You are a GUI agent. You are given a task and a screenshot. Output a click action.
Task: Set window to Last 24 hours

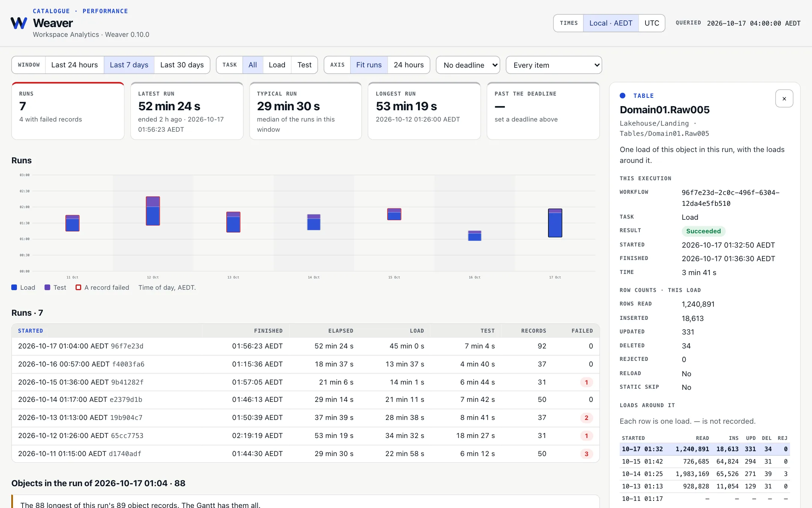click(x=74, y=65)
